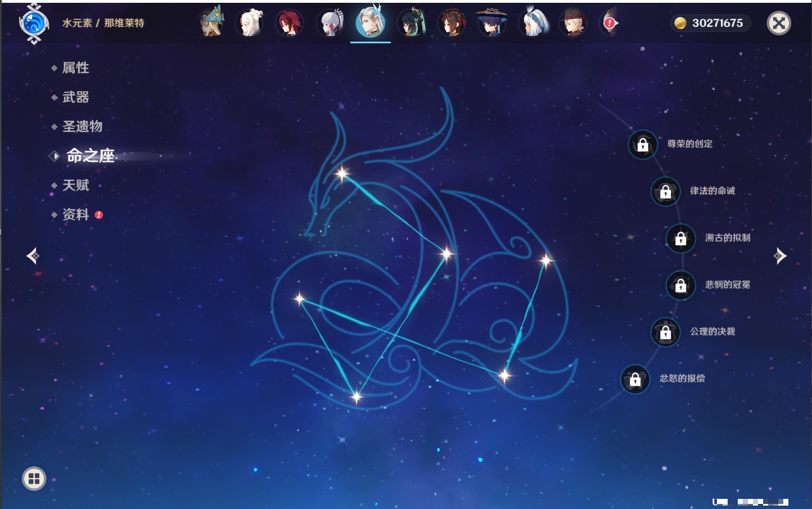Open the 武器 weapon tab
Image resolution: width=812 pixels, height=509 pixels.
[x=75, y=97]
